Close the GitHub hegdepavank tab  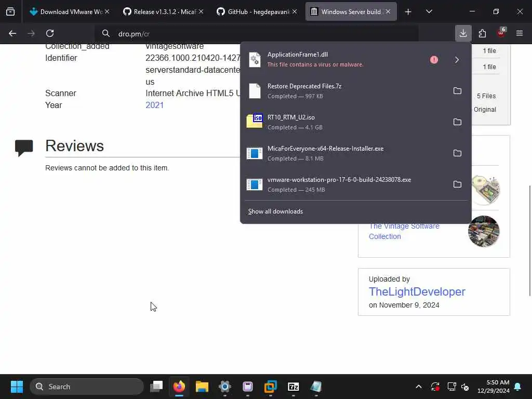(x=295, y=11)
